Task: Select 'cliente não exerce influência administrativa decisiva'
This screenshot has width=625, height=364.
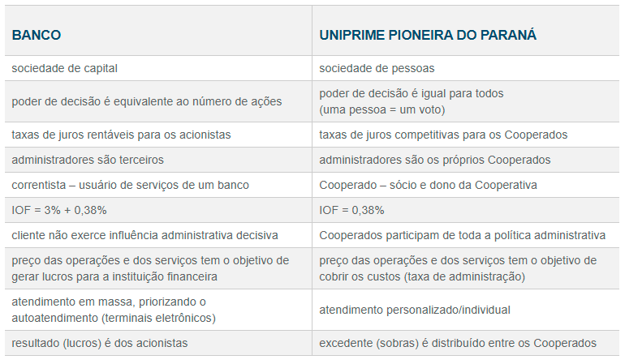Action: pos(144,235)
